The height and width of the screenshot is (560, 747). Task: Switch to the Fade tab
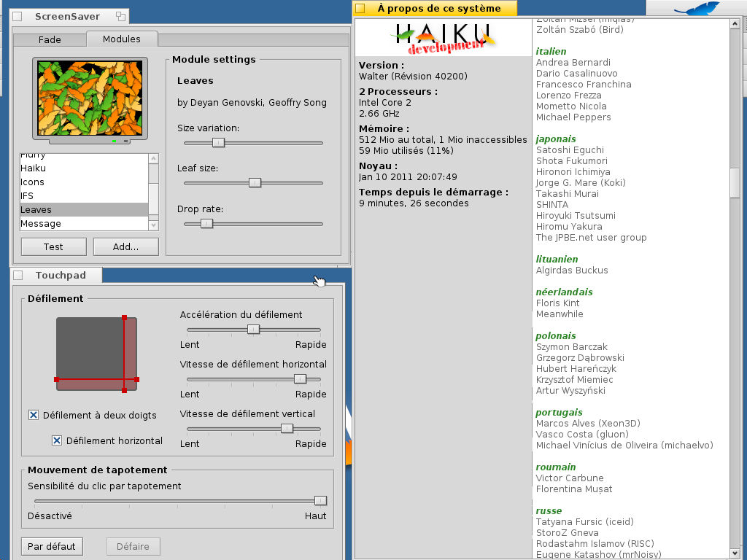[x=50, y=39]
